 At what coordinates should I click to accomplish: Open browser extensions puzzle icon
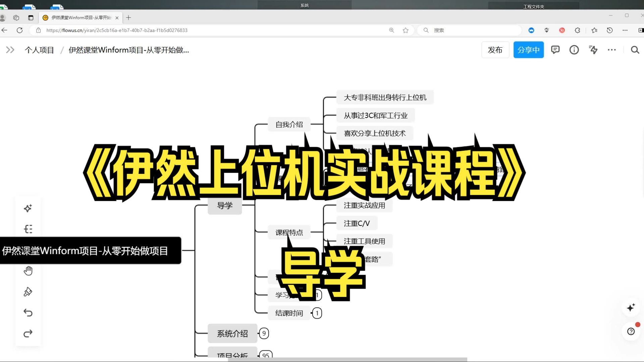[x=577, y=30]
